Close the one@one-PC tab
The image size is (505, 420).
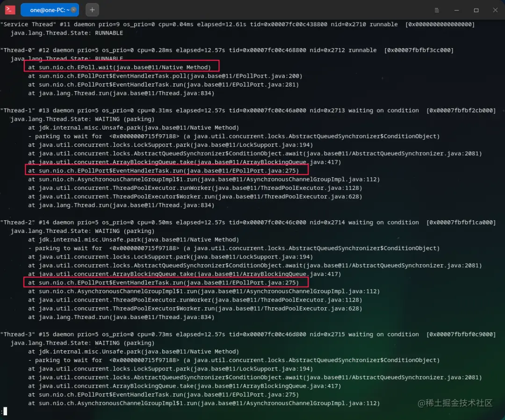pyautogui.click(x=73, y=10)
